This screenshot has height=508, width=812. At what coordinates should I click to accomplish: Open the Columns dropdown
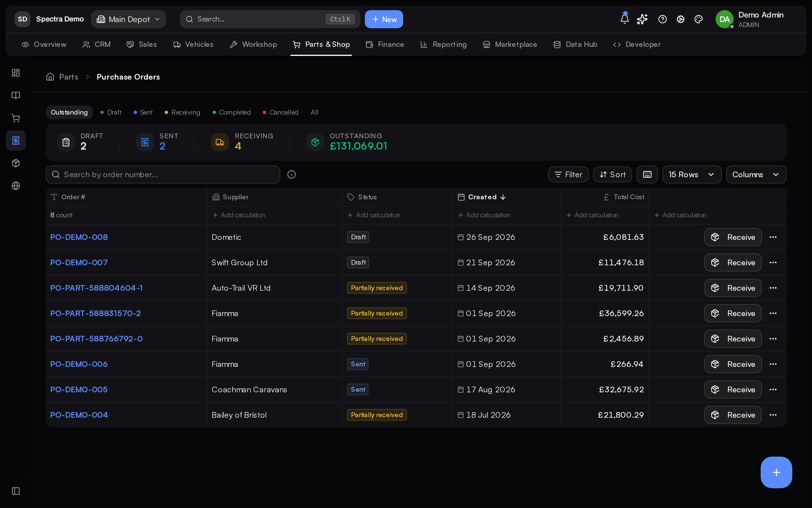pyautogui.click(x=756, y=174)
